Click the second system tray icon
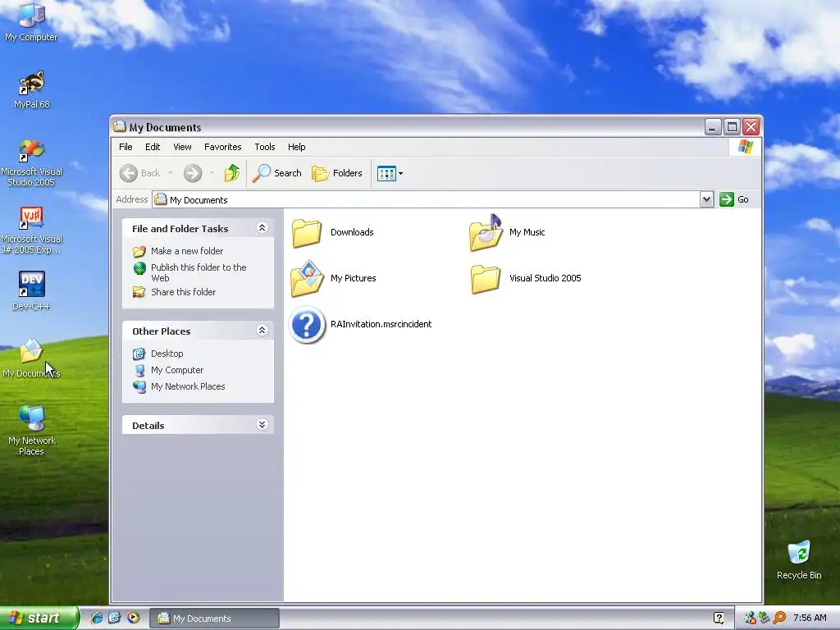Screen dimensions: 840x630 click(764, 619)
